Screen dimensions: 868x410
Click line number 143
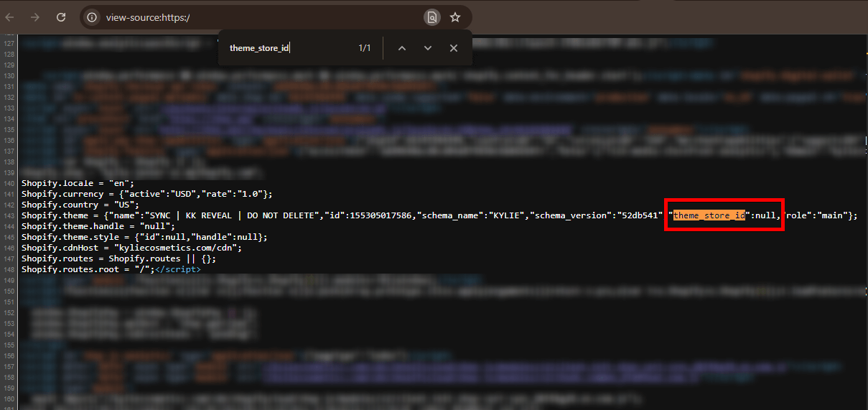[9, 215]
